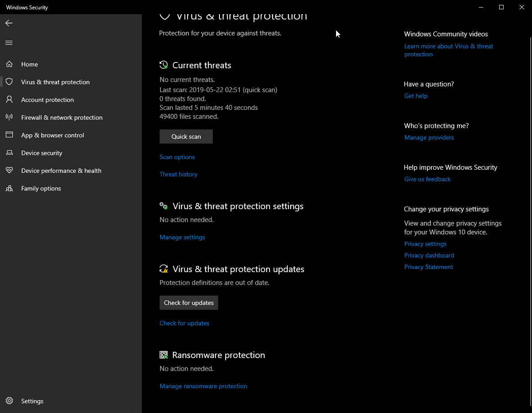Open Learn more about Virus & threat protection
This screenshot has width=532, height=413.
[449, 50]
